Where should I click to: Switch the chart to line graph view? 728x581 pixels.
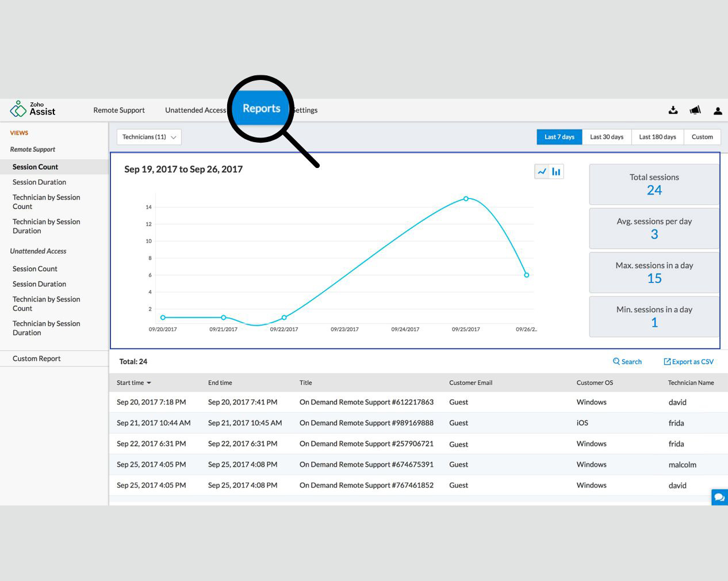(542, 171)
